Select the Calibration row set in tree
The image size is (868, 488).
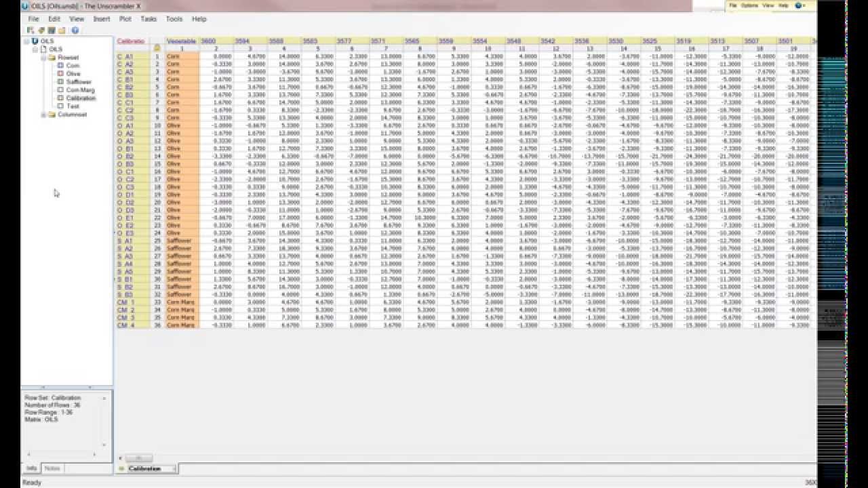81,98
